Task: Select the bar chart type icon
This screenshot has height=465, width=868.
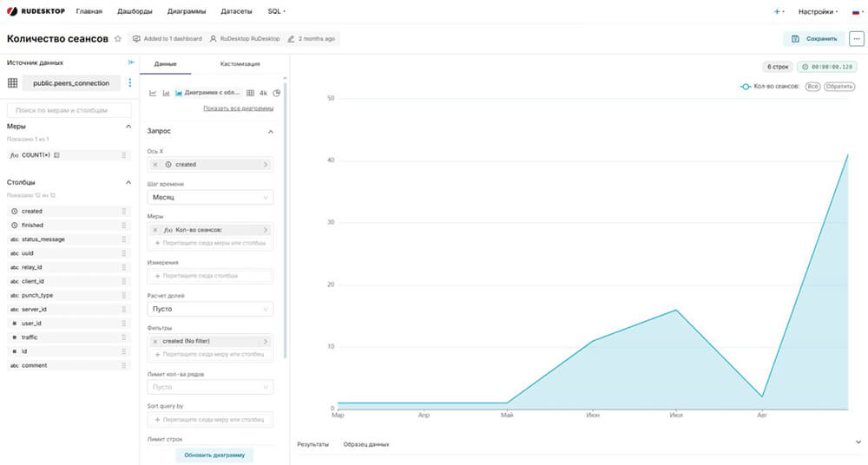Action: pyautogui.click(x=166, y=93)
